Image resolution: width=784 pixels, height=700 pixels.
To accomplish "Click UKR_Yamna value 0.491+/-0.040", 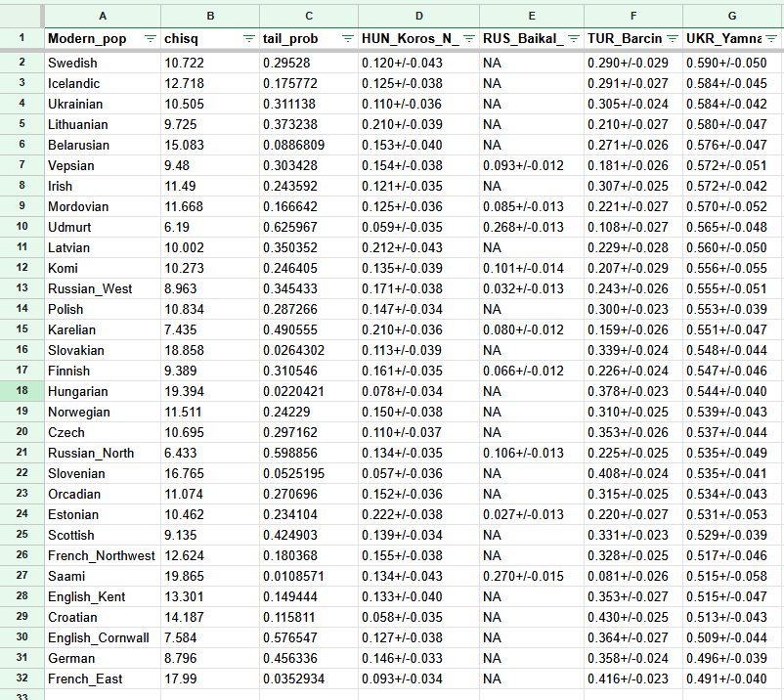I will coord(732,678).
